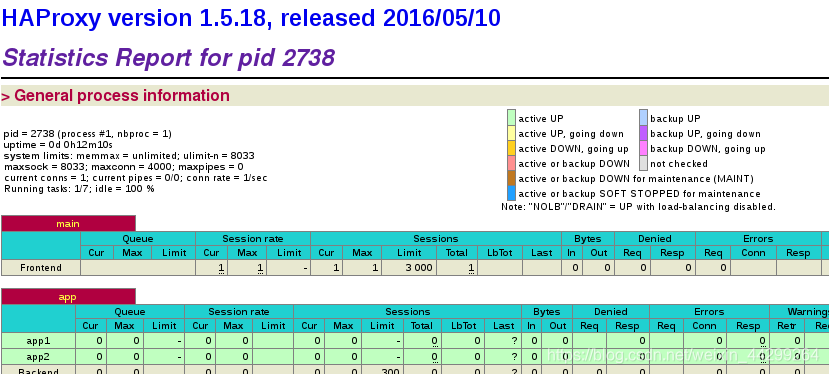829x374 pixels.
Task: Click the LbTot column header in main table
Action: coord(500,252)
